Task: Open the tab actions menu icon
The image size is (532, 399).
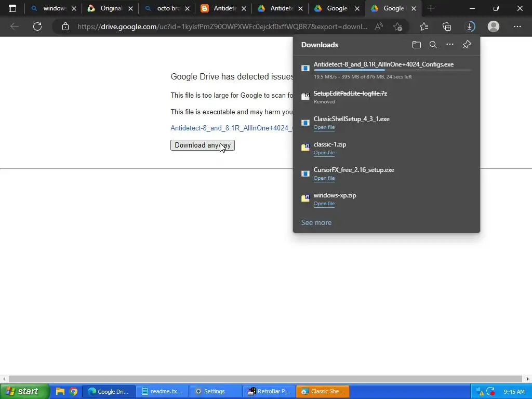Action: pos(12,8)
